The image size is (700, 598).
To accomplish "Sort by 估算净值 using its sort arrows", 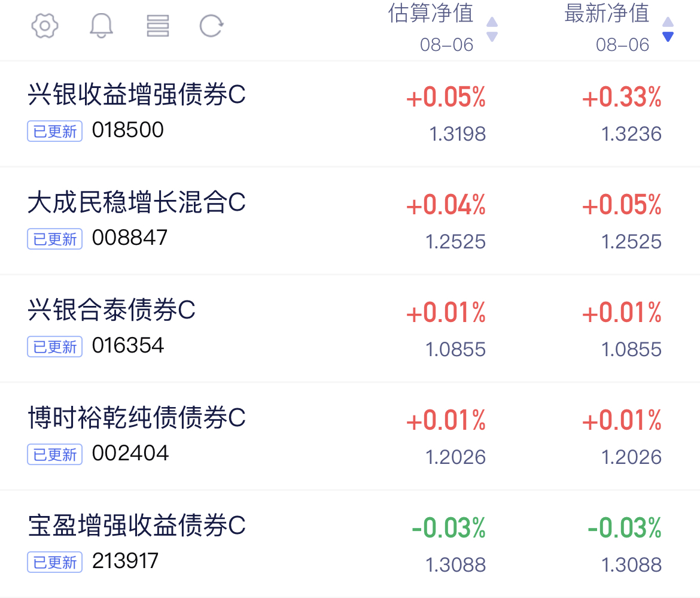I will (492, 29).
